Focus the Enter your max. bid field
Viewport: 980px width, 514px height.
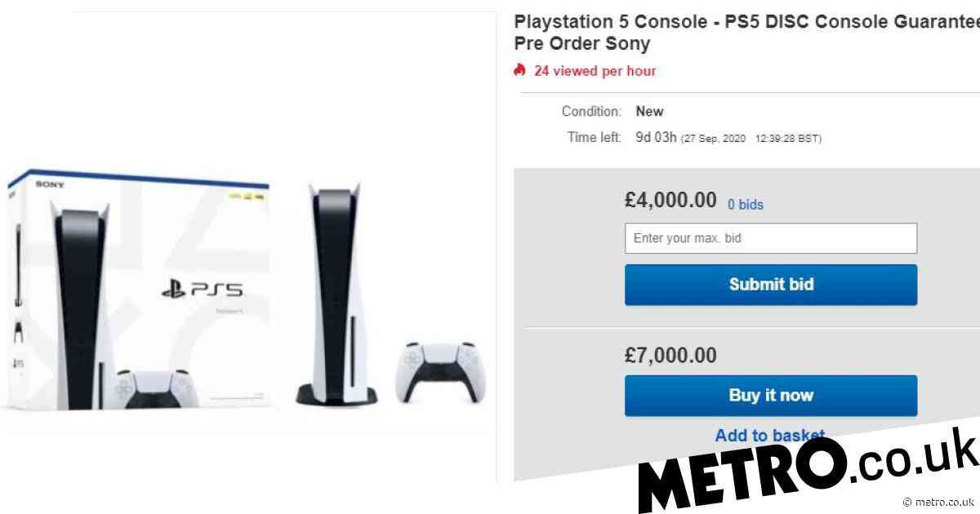click(771, 239)
